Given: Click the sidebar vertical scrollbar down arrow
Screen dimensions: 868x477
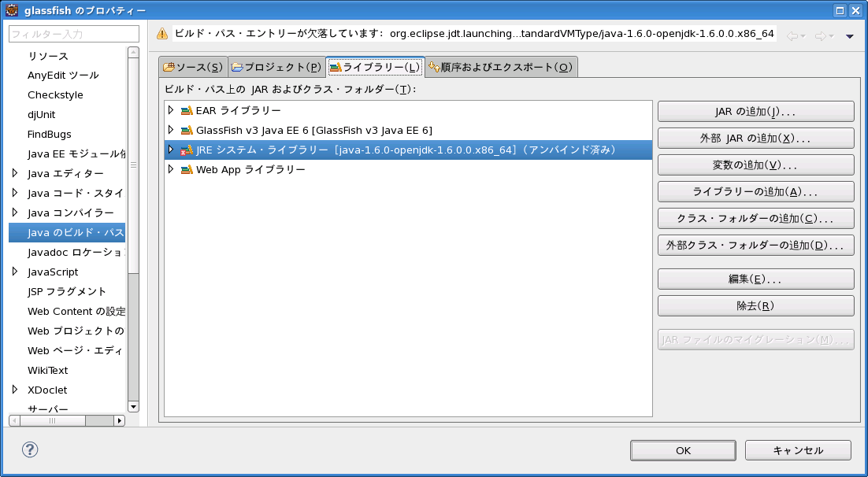Looking at the screenshot, I should [133, 407].
